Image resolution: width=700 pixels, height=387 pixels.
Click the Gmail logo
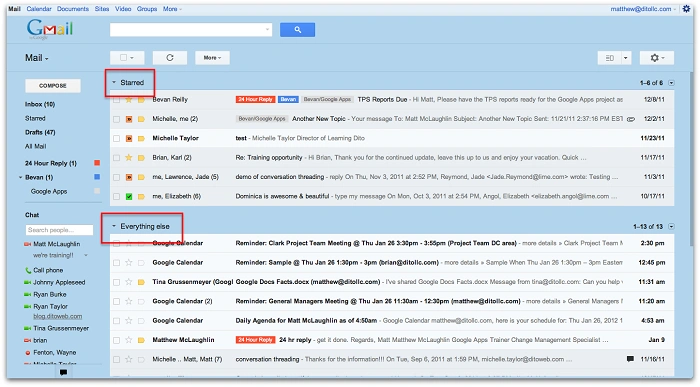(x=50, y=29)
